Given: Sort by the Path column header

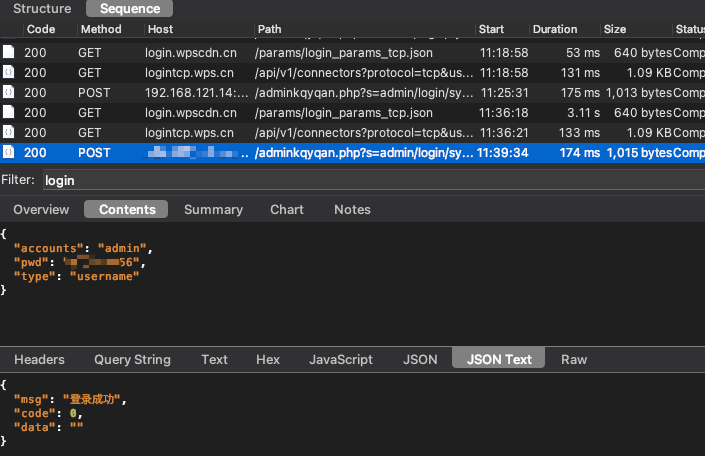Looking at the screenshot, I should pyautogui.click(x=269, y=29).
